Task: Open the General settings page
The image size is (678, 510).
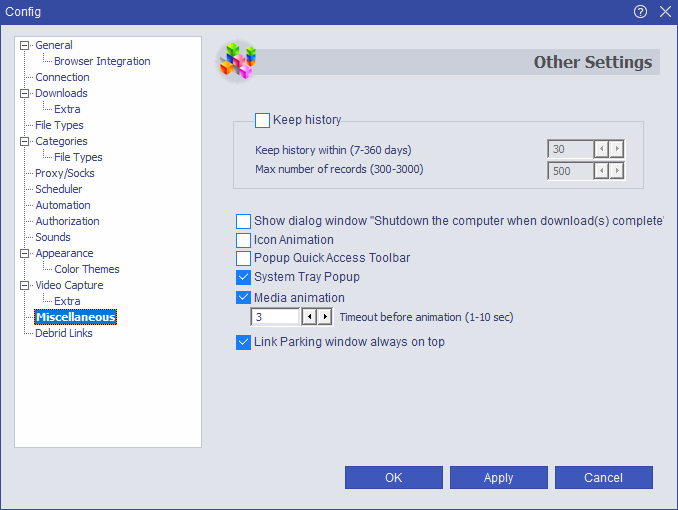Action: tap(54, 45)
